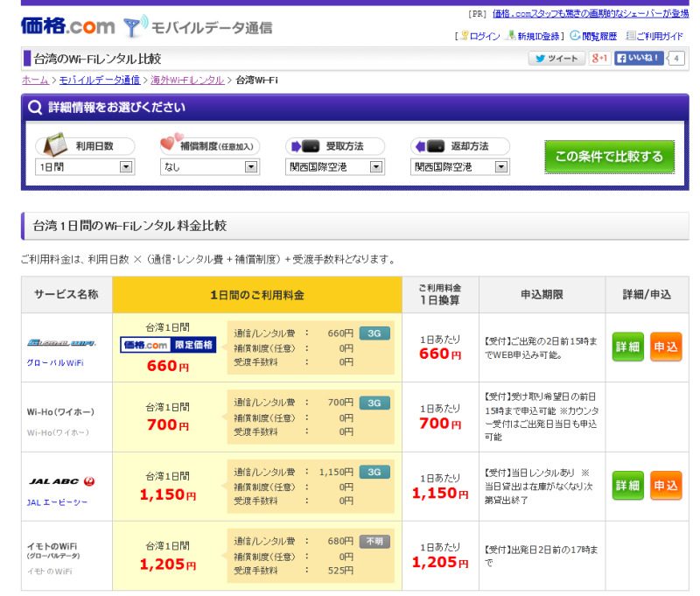Open 閲覧履歴 browsing history
700x596 pixels.
point(593,36)
